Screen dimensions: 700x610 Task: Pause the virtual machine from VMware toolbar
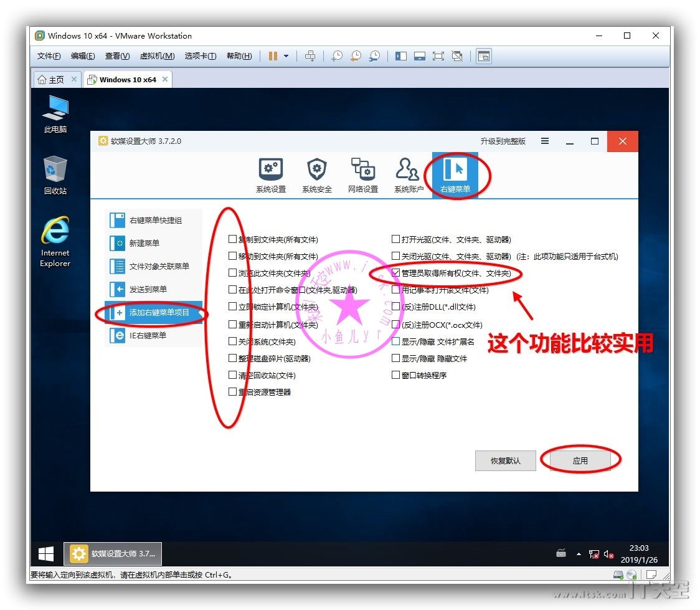(x=273, y=56)
